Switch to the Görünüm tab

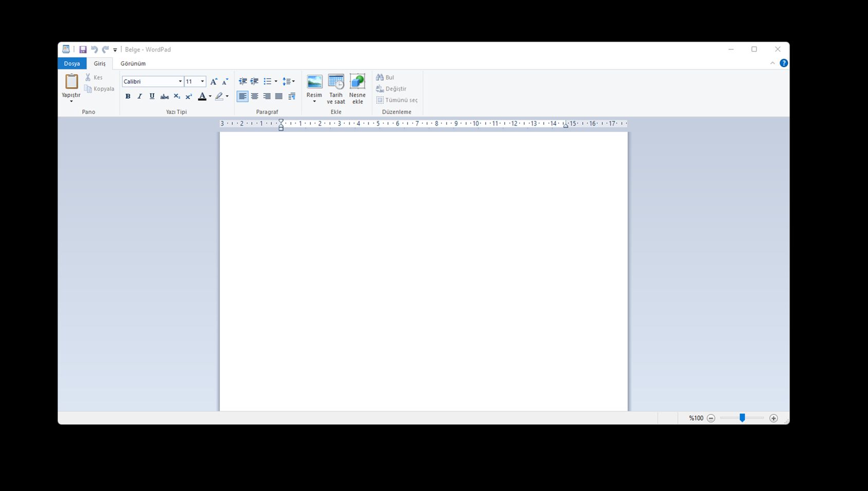(x=133, y=64)
